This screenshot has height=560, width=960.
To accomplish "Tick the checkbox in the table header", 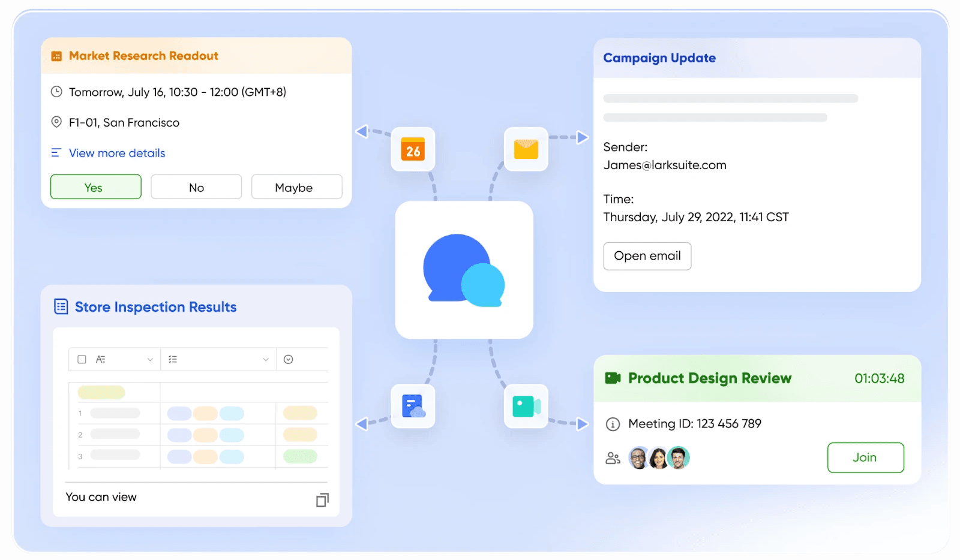I will [82, 359].
